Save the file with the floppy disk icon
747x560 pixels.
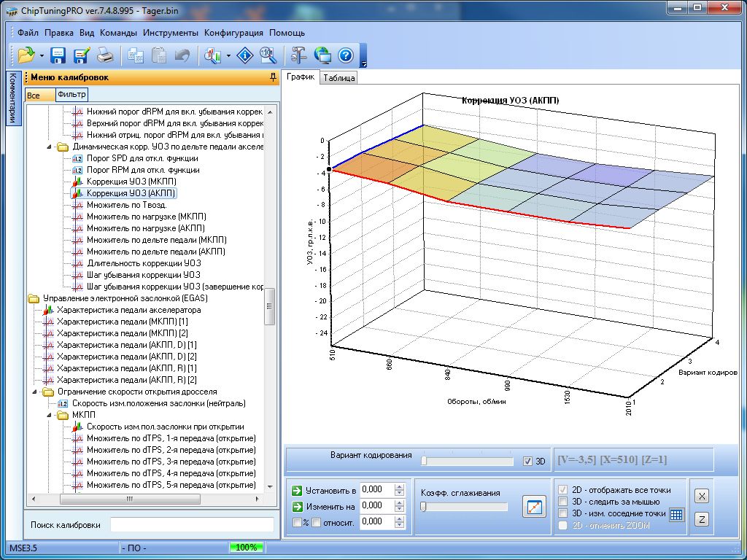pos(58,55)
